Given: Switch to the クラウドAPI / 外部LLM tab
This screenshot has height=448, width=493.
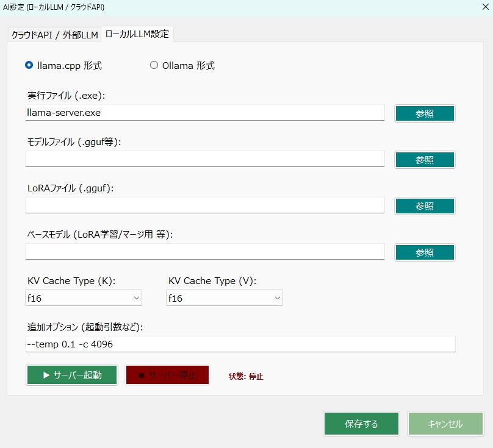Looking at the screenshot, I should point(55,35).
